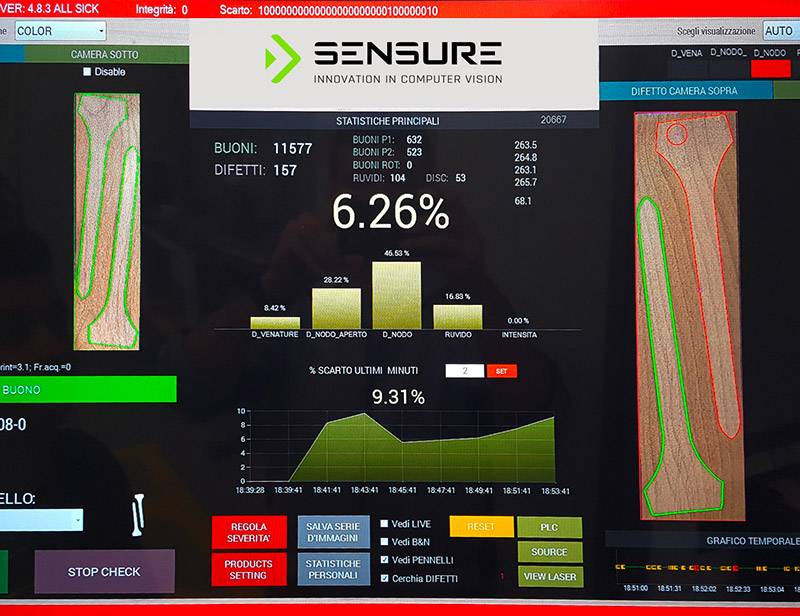Click the STATISTICHE PRINCIPALI header
The image size is (800, 616).
coord(387,121)
